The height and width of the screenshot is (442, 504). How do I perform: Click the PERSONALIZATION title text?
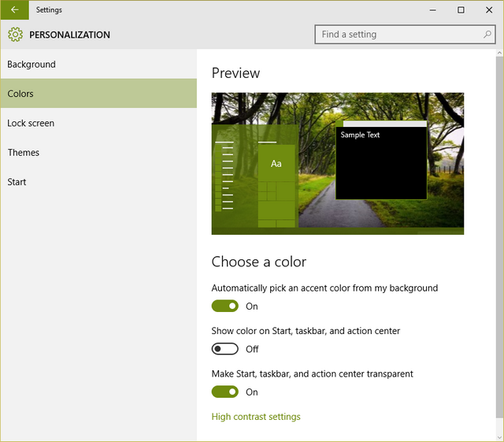click(x=69, y=35)
